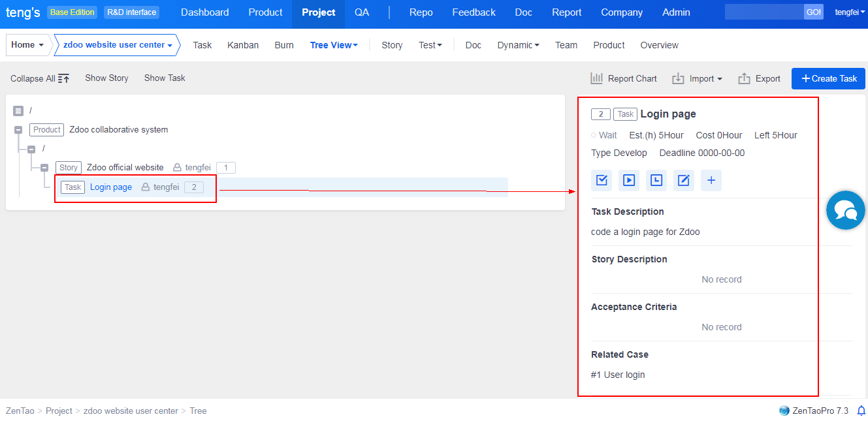
Task: Open the QA menu in top navigation
Action: coord(362,12)
